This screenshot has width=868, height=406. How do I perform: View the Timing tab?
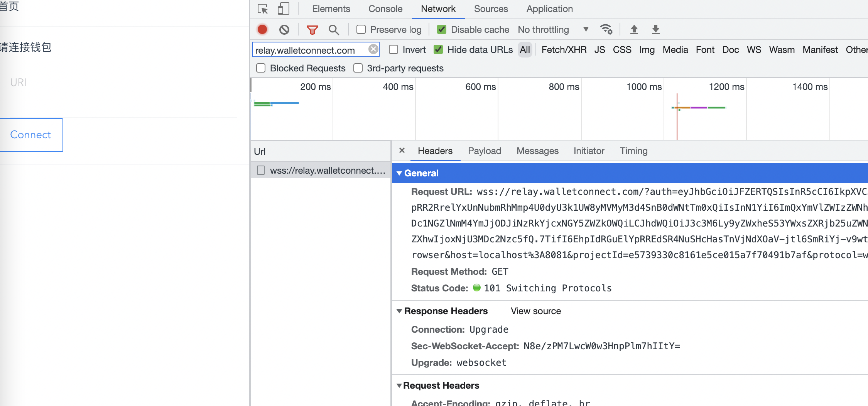coord(633,151)
